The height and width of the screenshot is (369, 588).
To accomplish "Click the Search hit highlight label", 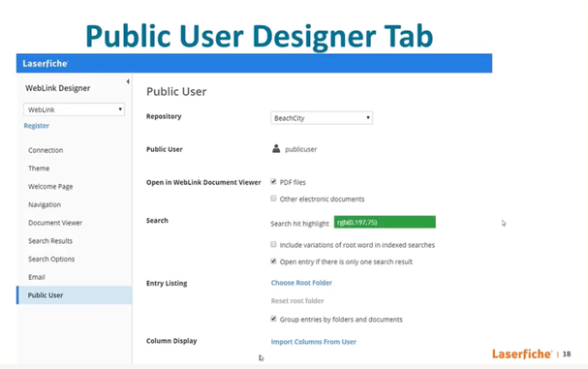I will pos(299,224).
